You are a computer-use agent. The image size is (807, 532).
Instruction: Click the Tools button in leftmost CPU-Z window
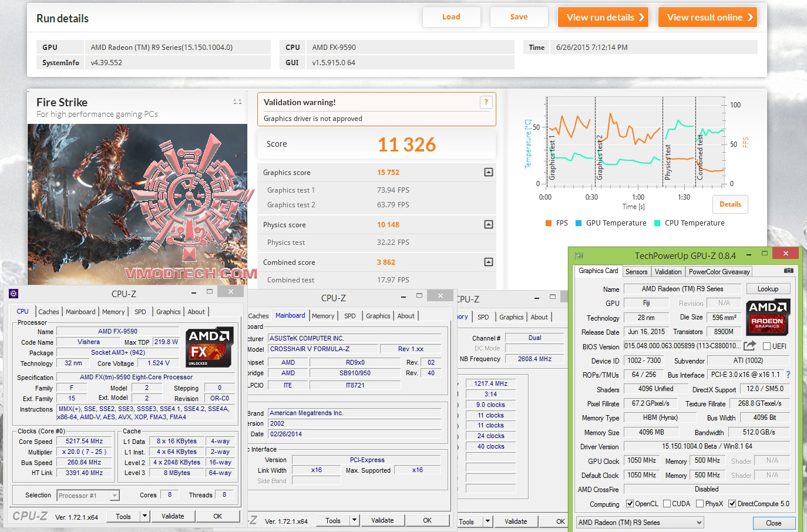(x=123, y=517)
